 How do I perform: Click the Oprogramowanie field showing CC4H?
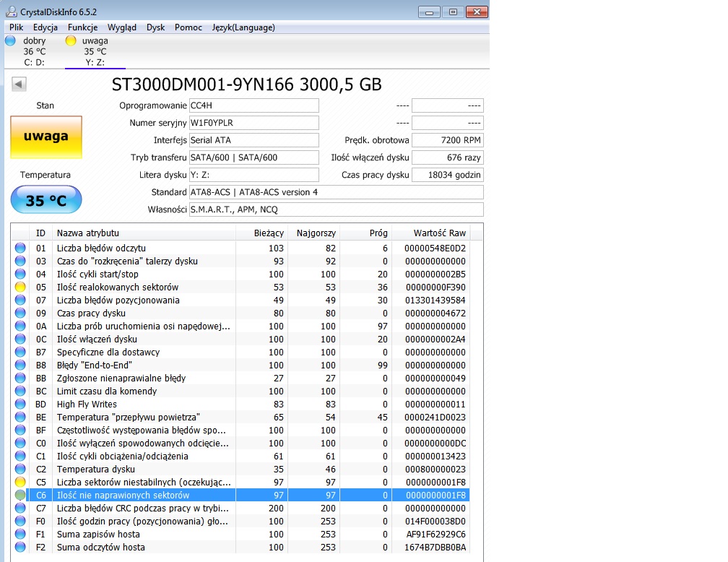(x=254, y=105)
